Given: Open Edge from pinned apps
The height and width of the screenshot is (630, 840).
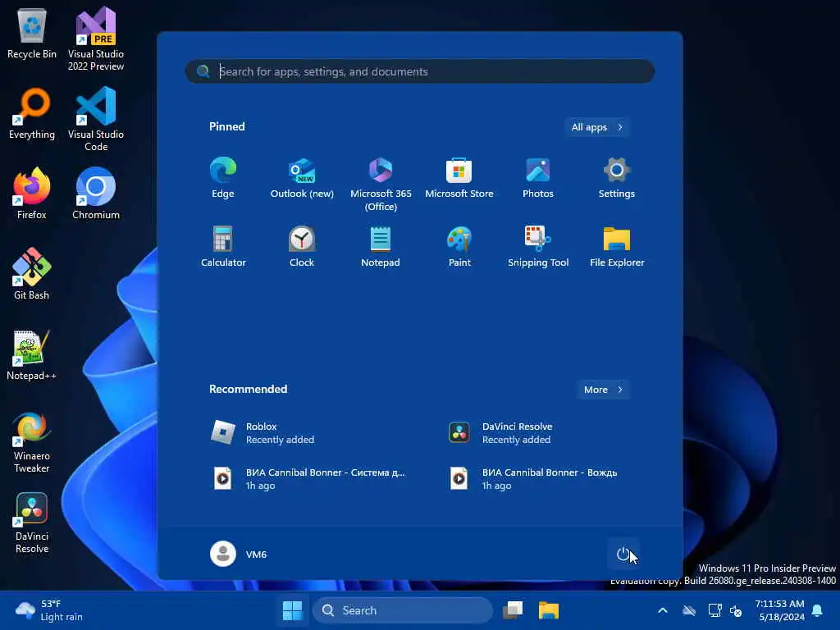Looking at the screenshot, I should pos(223,178).
